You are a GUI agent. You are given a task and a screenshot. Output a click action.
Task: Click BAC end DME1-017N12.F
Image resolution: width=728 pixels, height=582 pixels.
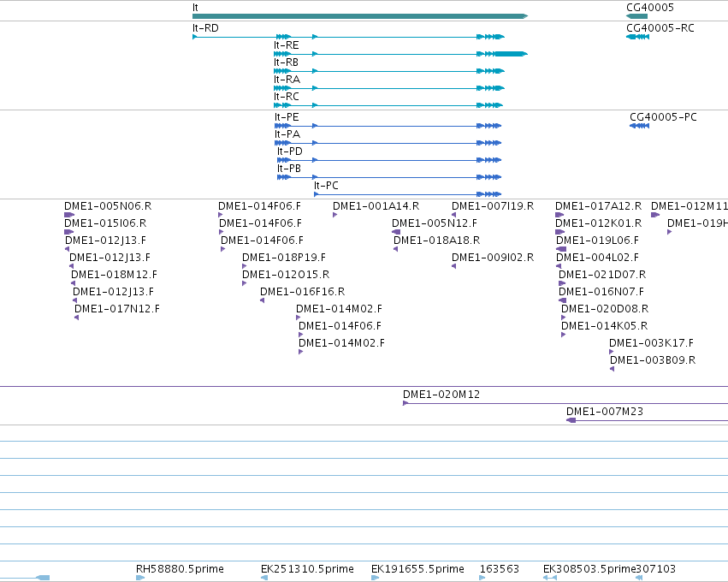[117, 309]
